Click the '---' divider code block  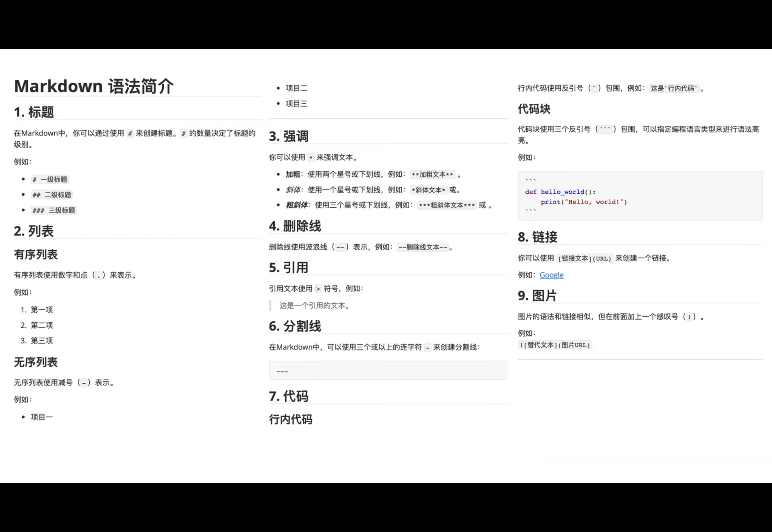click(x=388, y=371)
